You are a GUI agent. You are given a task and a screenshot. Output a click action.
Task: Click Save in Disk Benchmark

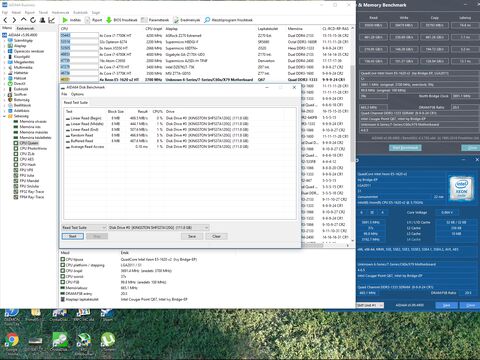pos(192,236)
